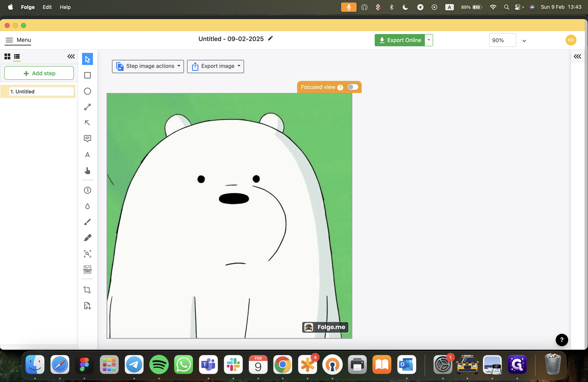
Task: Choose the highlighter marker tool
Action: pyautogui.click(x=87, y=238)
